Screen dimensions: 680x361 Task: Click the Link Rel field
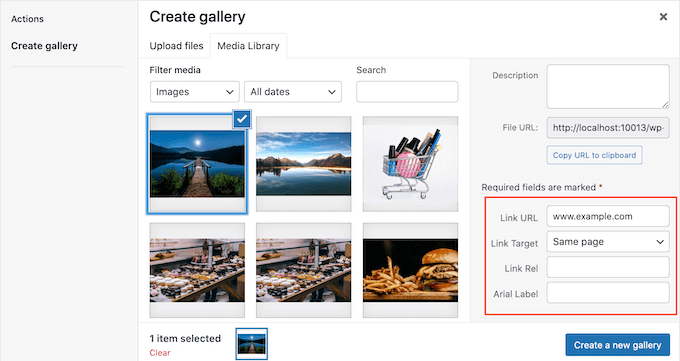pos(608,267)
